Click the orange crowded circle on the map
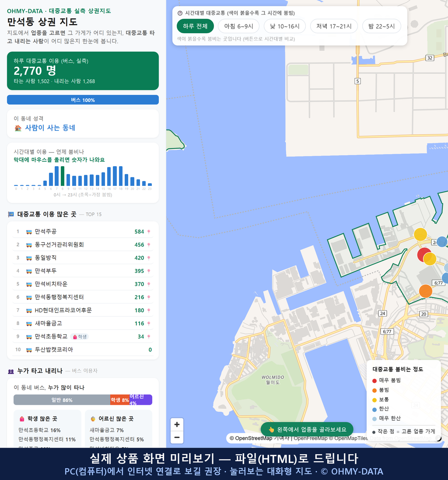448x480 pixels. [425, 291]
